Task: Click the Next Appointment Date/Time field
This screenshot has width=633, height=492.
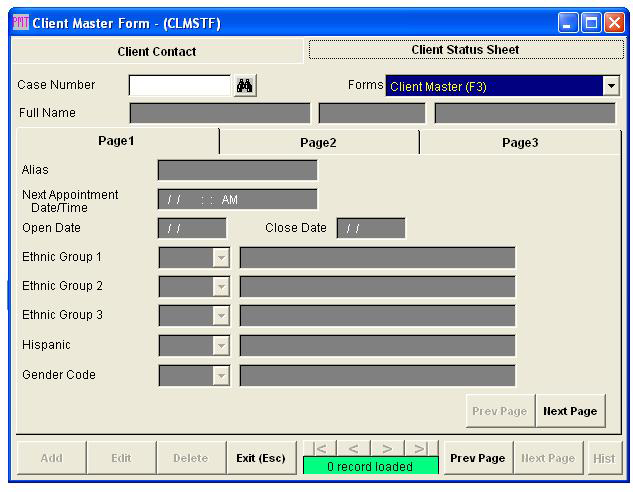Action: pos(237,199)
